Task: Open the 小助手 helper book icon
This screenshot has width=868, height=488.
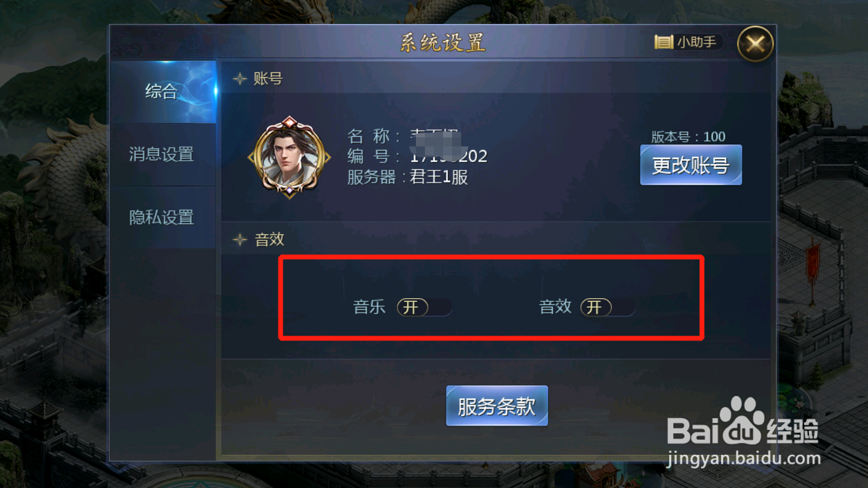Action: click(664, 42)
